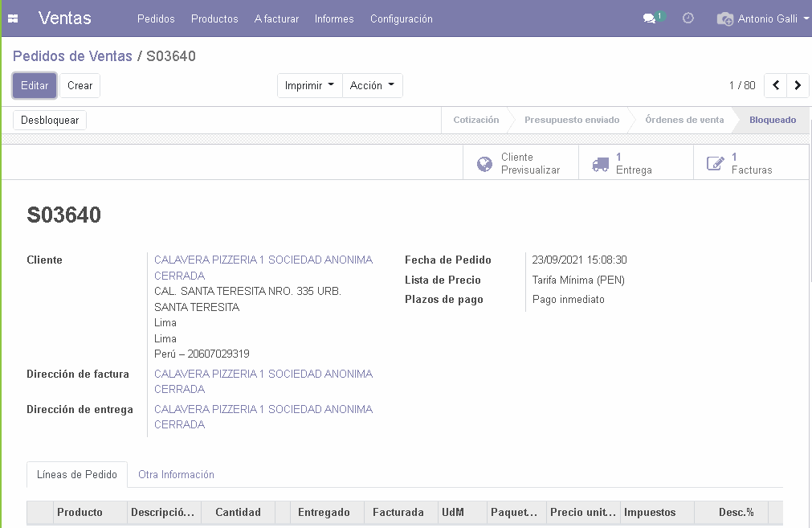
Task: Open the conversations chat icon
Action: 650,18
